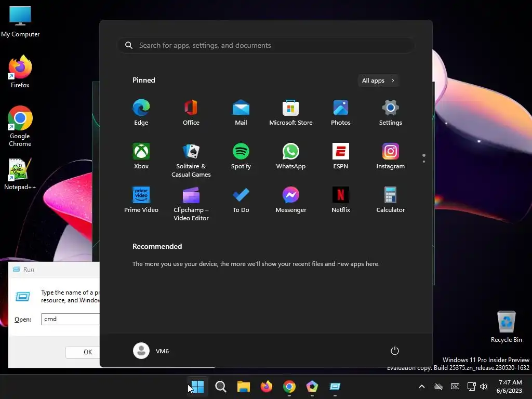532x399 pixels.
Task: Launch Spotify from pinned apps
Action: pos(241,156)
